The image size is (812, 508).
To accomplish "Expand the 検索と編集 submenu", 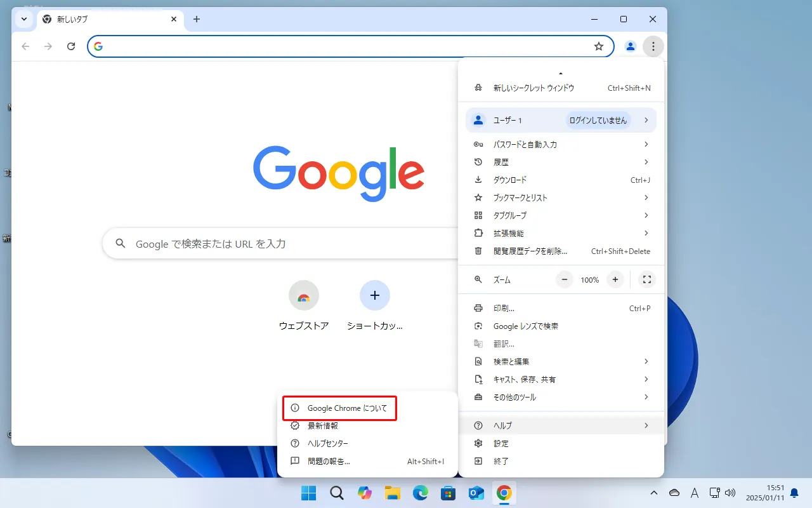I will point(561,361).
